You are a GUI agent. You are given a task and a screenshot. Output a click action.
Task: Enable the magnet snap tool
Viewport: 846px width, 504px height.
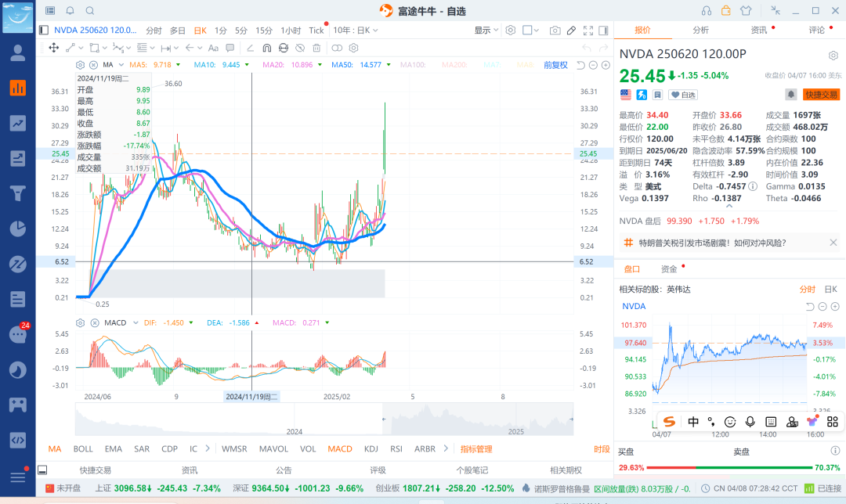pyautogui.click(x=266, y=48)
